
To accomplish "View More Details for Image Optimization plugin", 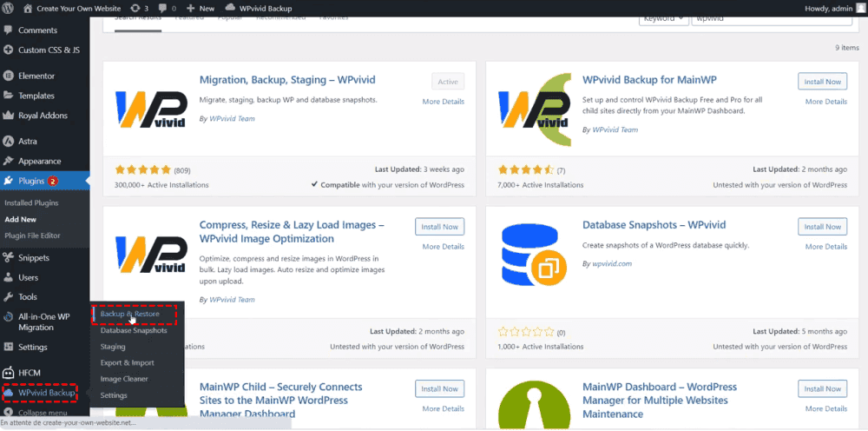I will pos(444,247).
